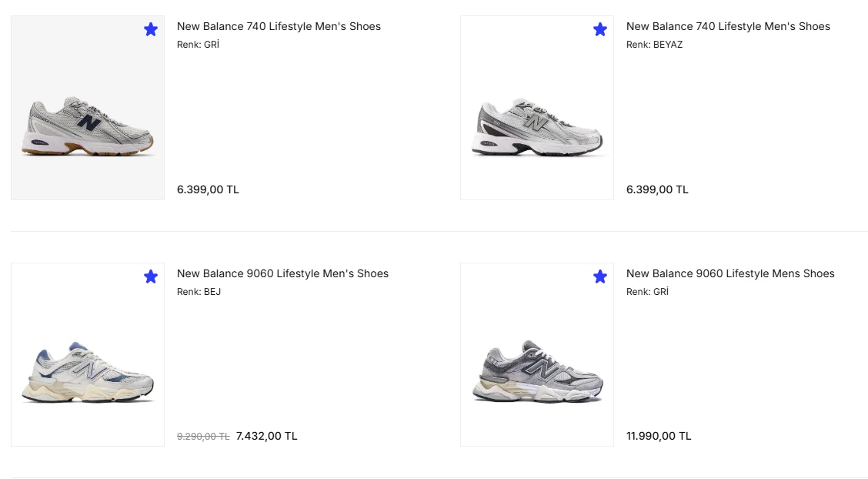Open New Balance 9060 Lifestyle Mens Shoes link
Image resolution: width=868 pixels, height=479 pixels.
(x=730, y=273)
